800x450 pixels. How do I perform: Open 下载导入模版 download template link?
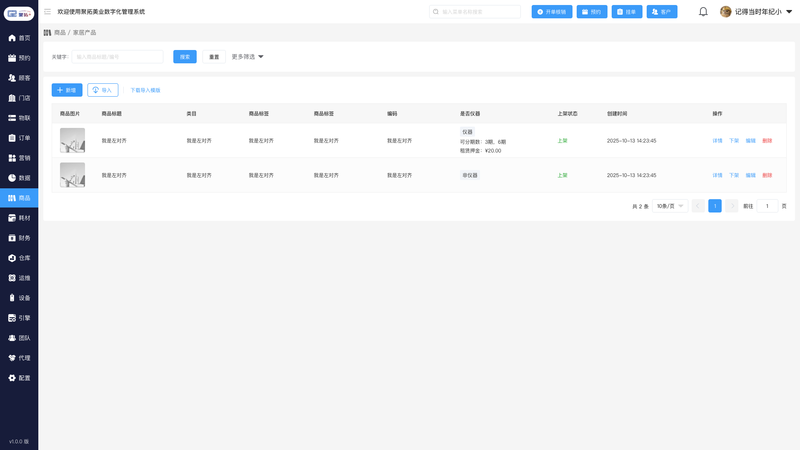tap(145, 90)
